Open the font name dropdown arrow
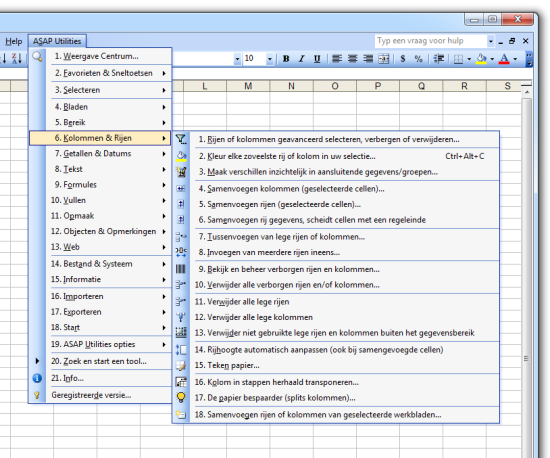Viewport: 550px width, 458px height. [237, 59]
